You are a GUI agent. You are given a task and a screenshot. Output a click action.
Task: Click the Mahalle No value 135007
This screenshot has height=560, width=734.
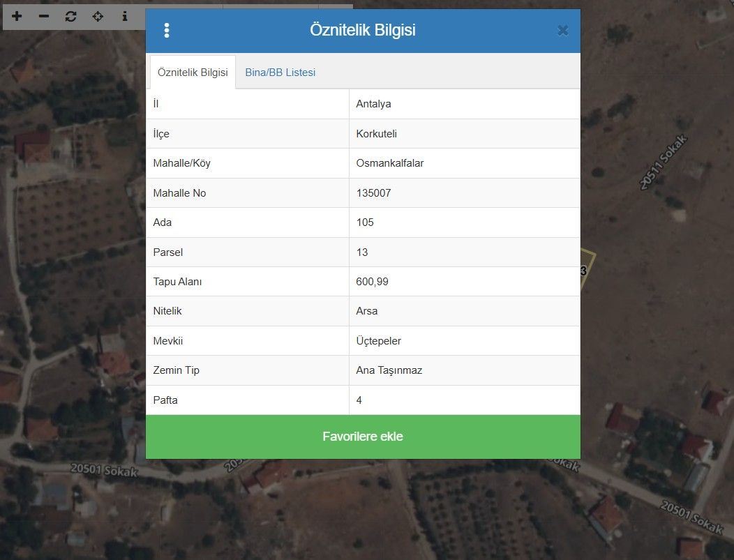point(373,193)
